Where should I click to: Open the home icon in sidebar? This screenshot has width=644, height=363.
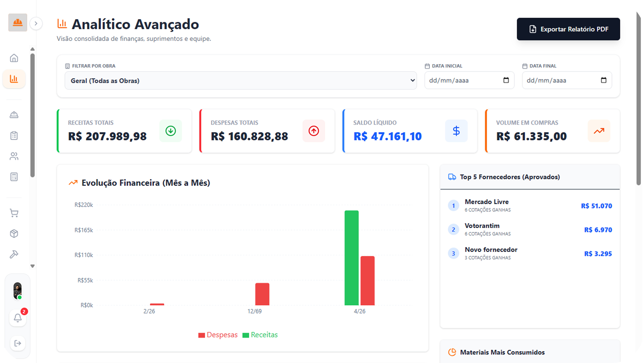click(14, 58)
